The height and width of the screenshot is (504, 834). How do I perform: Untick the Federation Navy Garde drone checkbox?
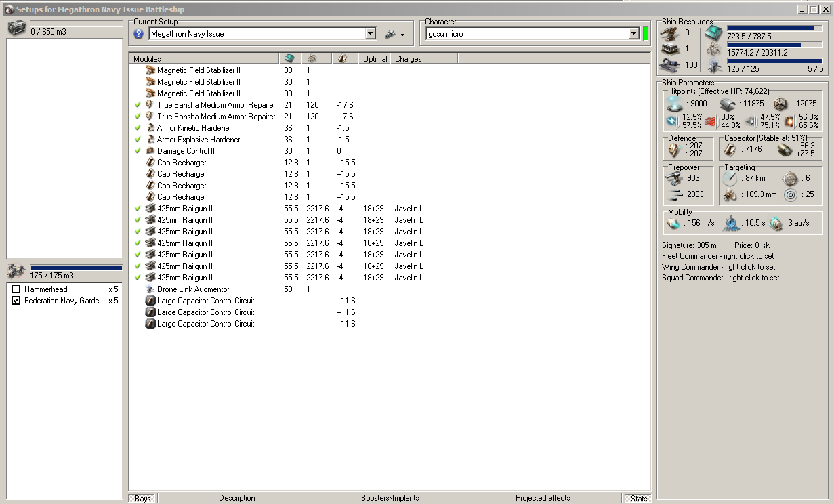coord(16,301)
